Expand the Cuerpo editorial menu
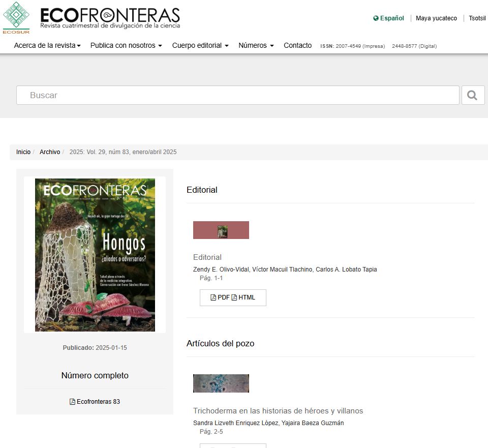Screen dimensions: 488x448 pos(200,45)
